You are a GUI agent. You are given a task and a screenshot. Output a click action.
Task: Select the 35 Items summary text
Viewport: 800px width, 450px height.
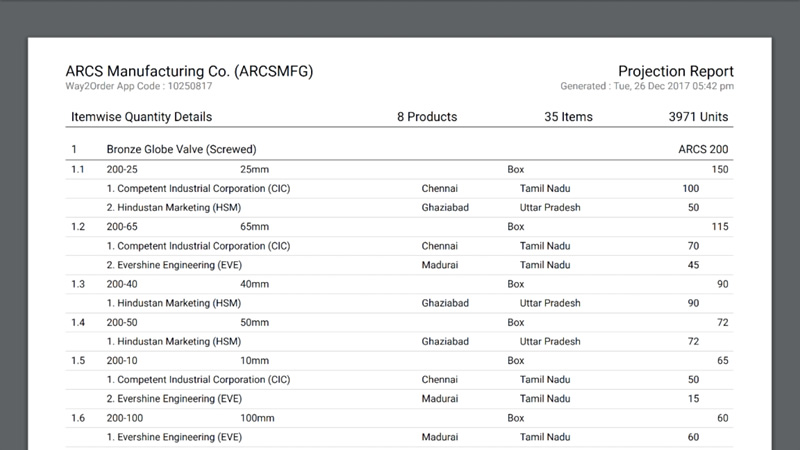pyautogui.click(x=568, y=117)
